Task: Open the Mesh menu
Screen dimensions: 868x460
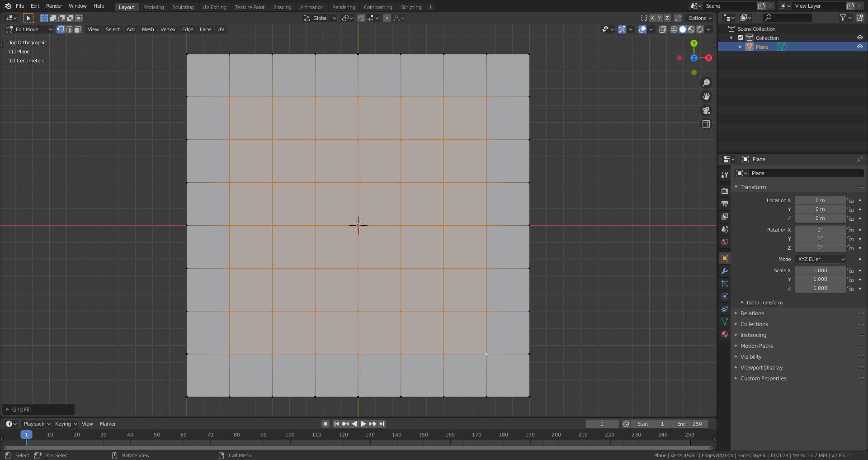Action: coord(148,29)
